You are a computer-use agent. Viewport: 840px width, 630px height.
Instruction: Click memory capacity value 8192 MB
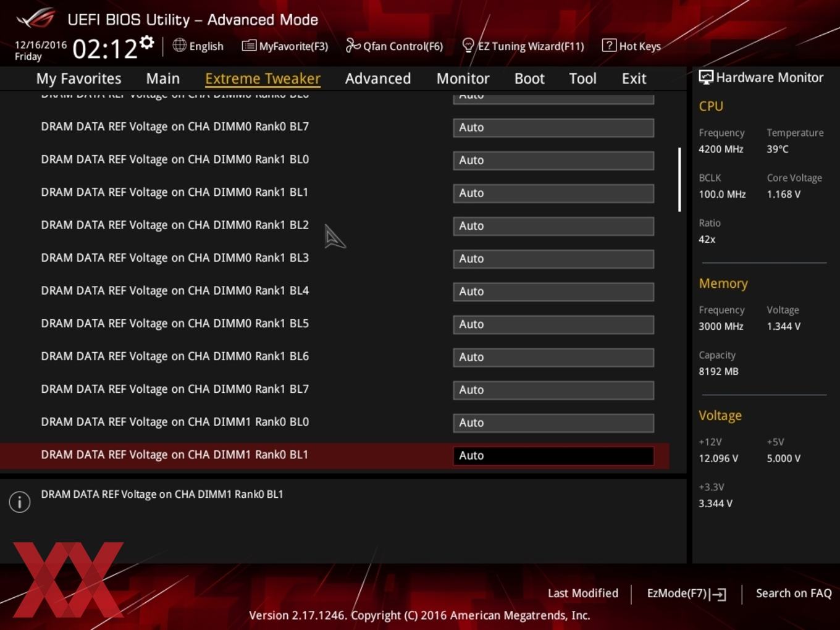[718, 371]
